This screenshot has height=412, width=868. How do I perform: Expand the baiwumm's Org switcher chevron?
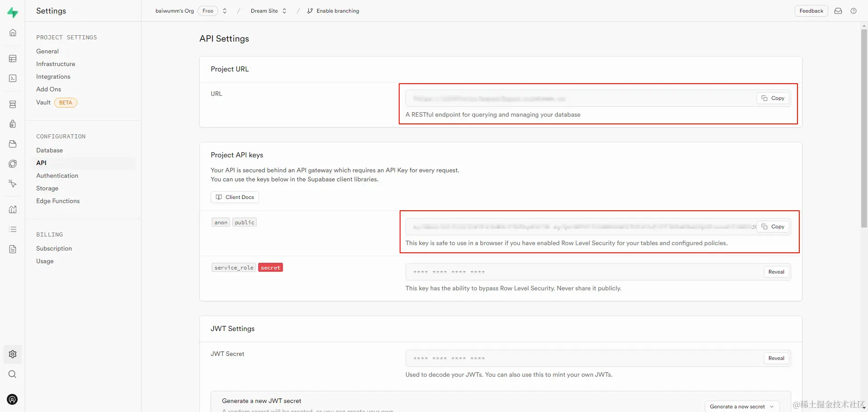pos(225,11)
